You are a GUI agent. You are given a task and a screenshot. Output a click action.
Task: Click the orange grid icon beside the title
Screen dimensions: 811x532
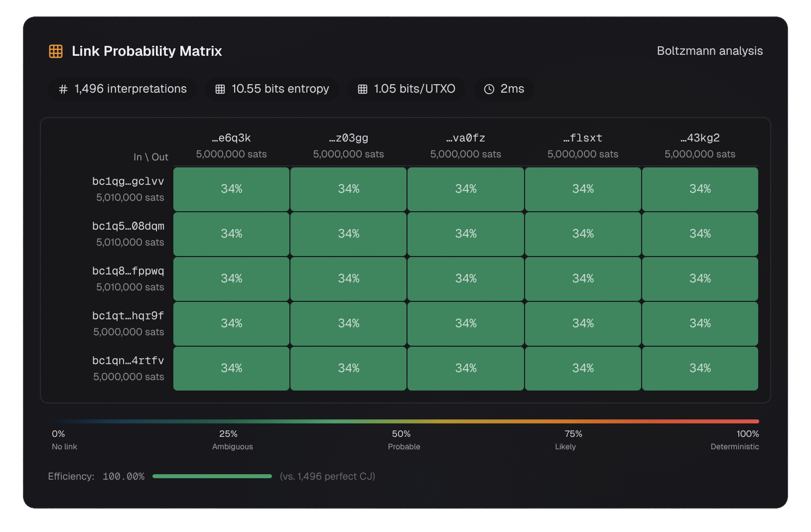point(55,50)
